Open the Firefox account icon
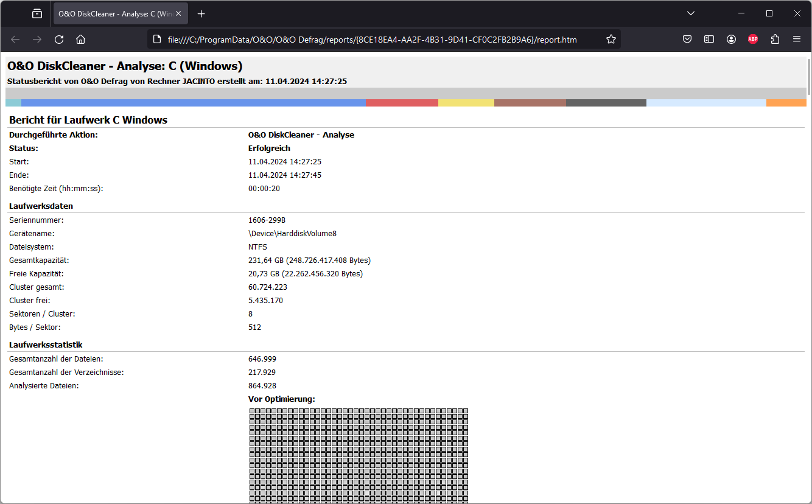The width and height of the screenshot is (812, 504). (x=731, y=40)
